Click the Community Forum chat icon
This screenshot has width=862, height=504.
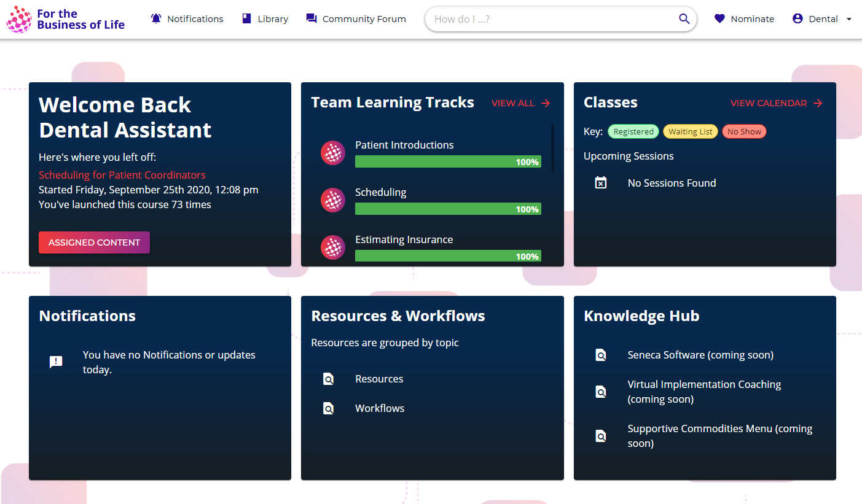311,19
